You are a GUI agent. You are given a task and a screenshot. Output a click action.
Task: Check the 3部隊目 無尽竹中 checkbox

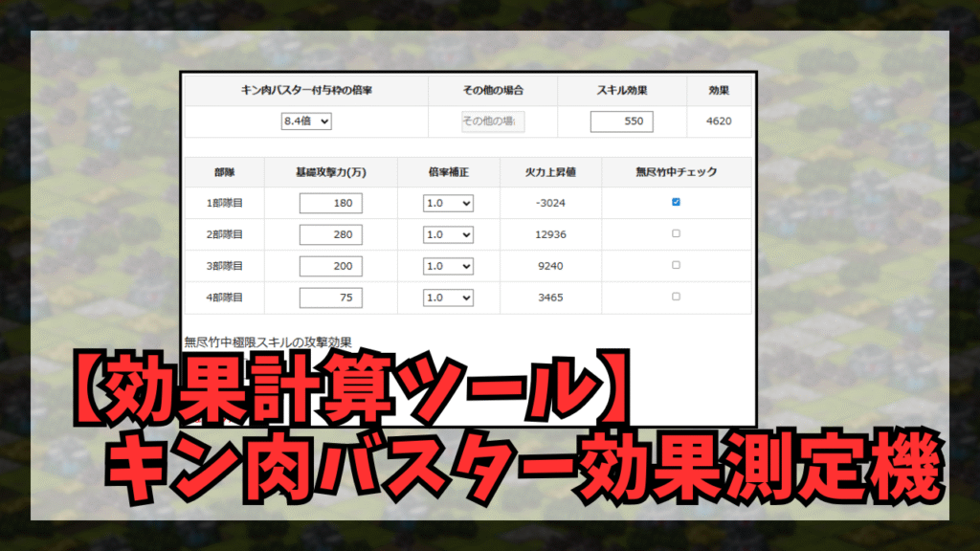(x=676, y=265)
